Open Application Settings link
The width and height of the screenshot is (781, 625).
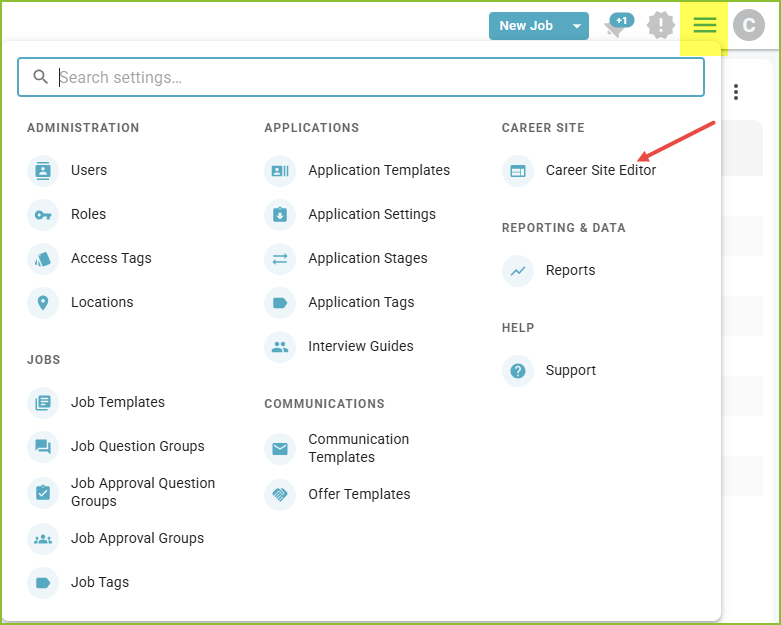point(372,214)
